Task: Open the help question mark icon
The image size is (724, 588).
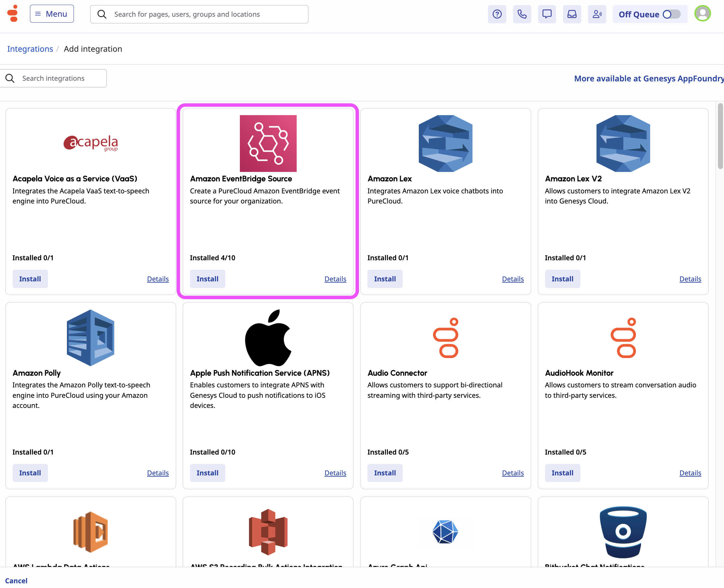Action: [x=497, y=14]
